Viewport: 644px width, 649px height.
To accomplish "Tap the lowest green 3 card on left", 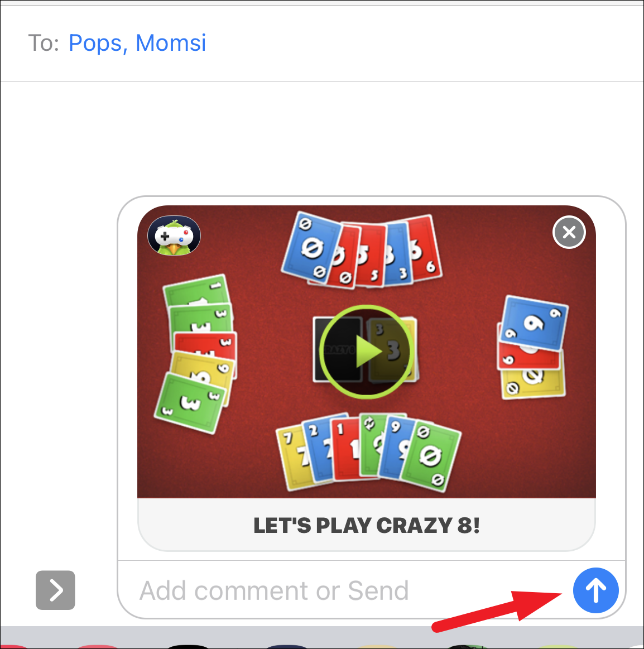I will 191,403.
